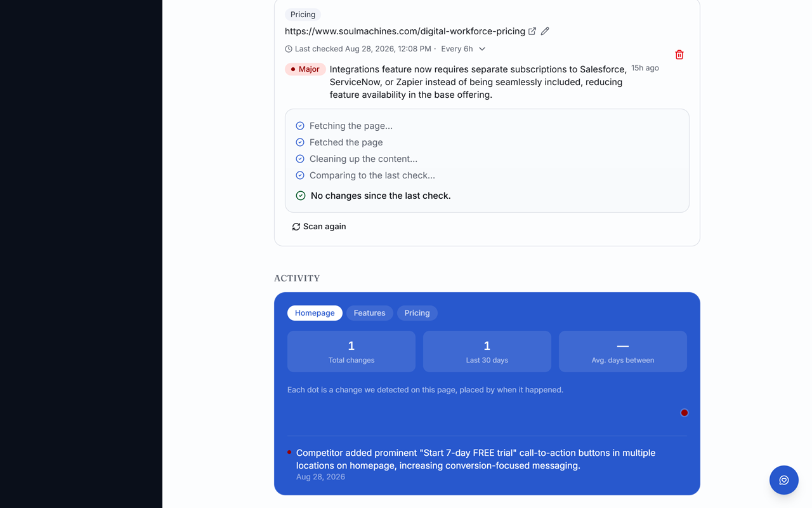Switch to the Features activity tab
This screenshot has width=812, height=508.
(370, 313)
